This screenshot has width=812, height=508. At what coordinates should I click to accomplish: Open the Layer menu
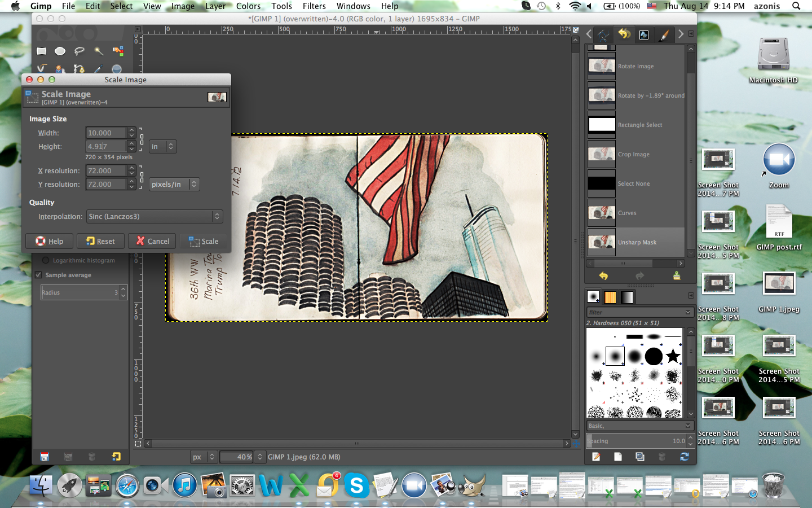pos(215,6)
